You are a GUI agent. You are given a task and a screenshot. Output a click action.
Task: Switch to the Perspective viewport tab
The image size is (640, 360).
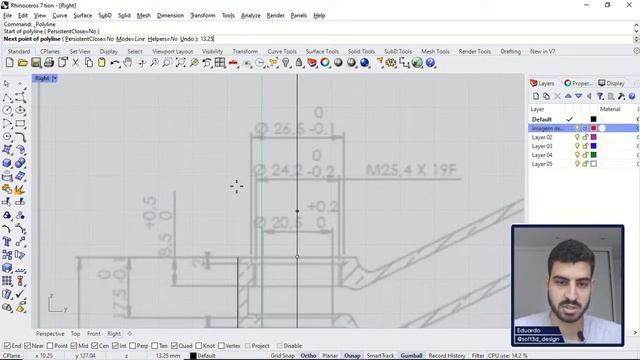coord(50,333)
